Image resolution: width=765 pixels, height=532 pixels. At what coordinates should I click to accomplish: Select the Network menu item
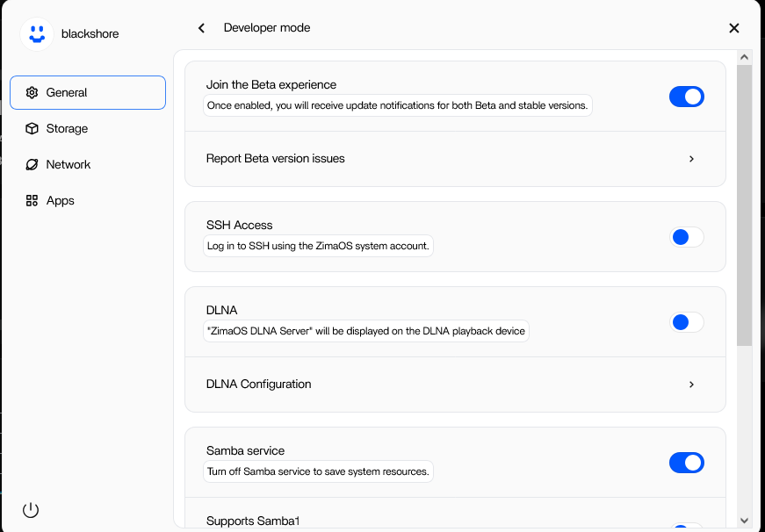88,165
